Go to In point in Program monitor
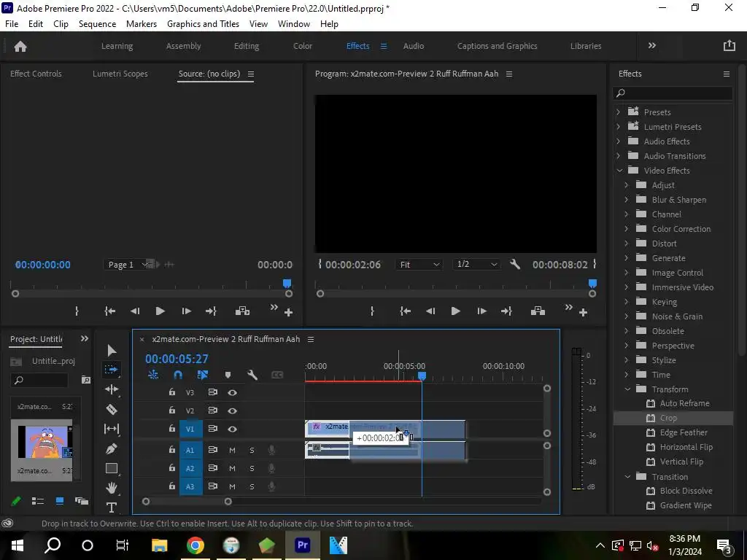This screenshot has height=560, width=747. [x=405, y=311]
